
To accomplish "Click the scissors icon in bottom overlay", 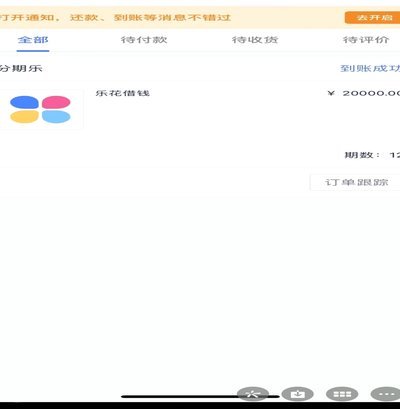I will click(x=253, y=394).
